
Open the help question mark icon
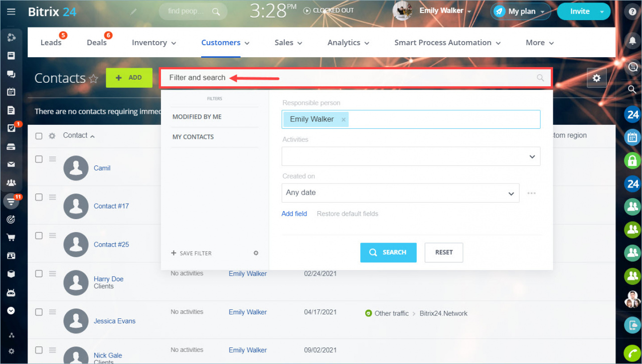[633, 12]
